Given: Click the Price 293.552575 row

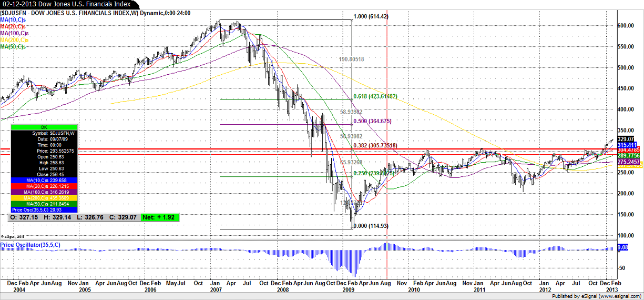Looking at the screenshot, I should click(44, 151).
